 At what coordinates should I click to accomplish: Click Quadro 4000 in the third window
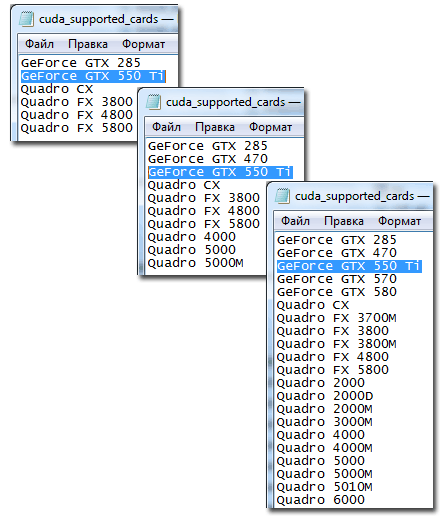coord(321,435)
